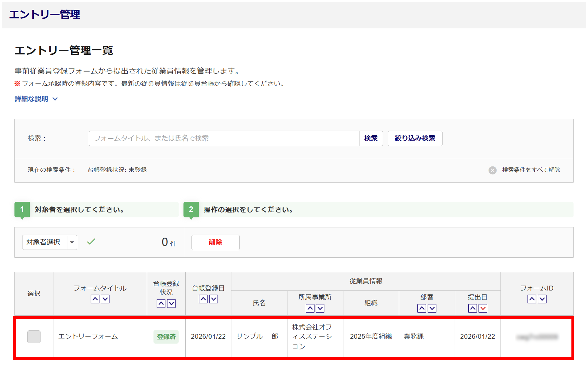
Task: Expand the 詳細な説明 section
Action: click(x=36, y=99)
